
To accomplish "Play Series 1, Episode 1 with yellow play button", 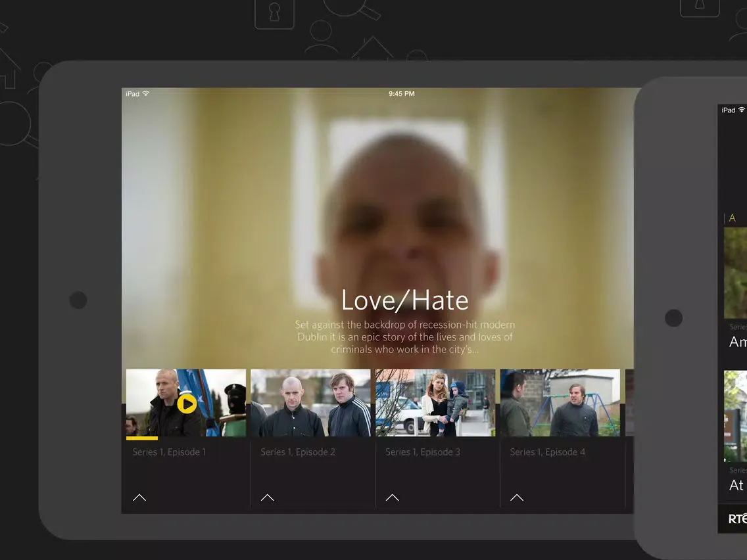I will 187,404.
